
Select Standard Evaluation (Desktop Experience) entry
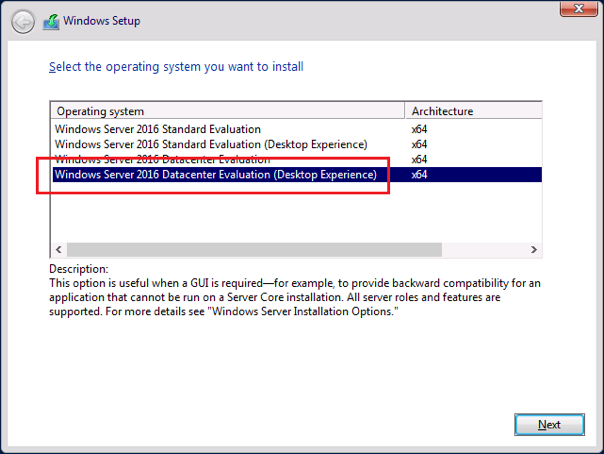click(211, 144)
